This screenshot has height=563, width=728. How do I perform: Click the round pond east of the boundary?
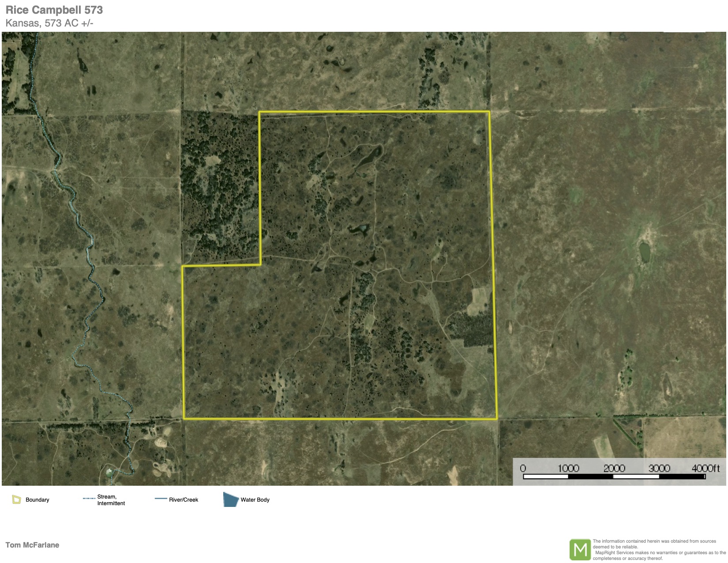[x=644, y=252]
